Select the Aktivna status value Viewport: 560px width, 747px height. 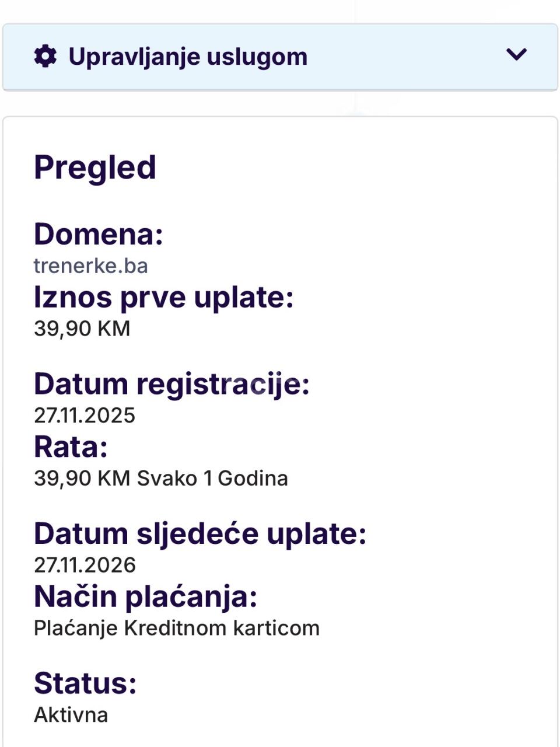point(71,715)
